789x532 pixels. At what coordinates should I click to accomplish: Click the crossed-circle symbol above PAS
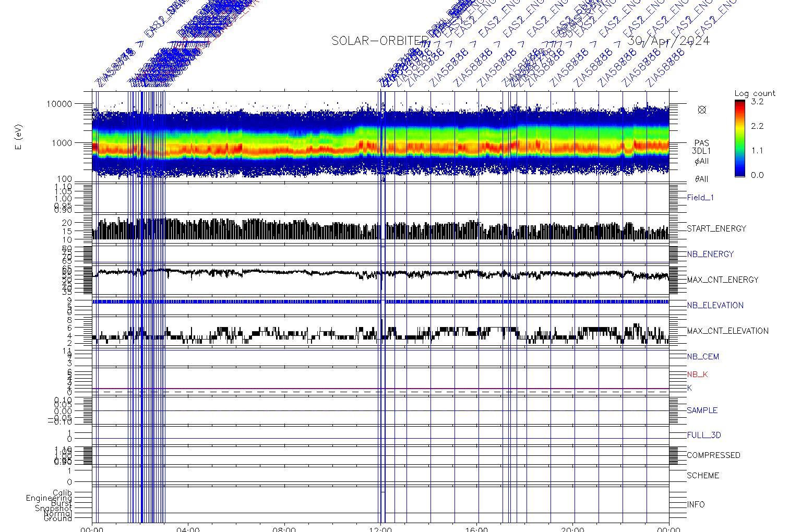pos(702,110)
